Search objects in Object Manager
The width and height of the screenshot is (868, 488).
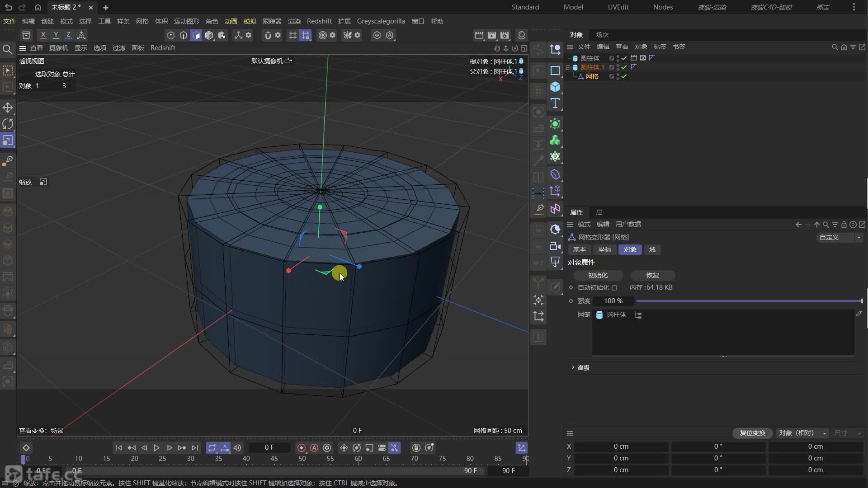(x=835, y=47)
